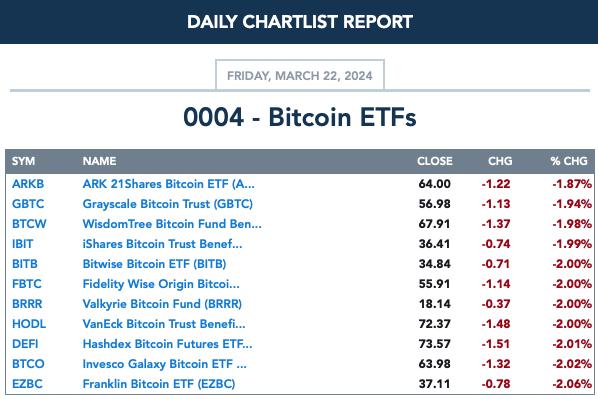Open Invesco Galaxy Bitcoin ETF link

click(x=164, y=364)
